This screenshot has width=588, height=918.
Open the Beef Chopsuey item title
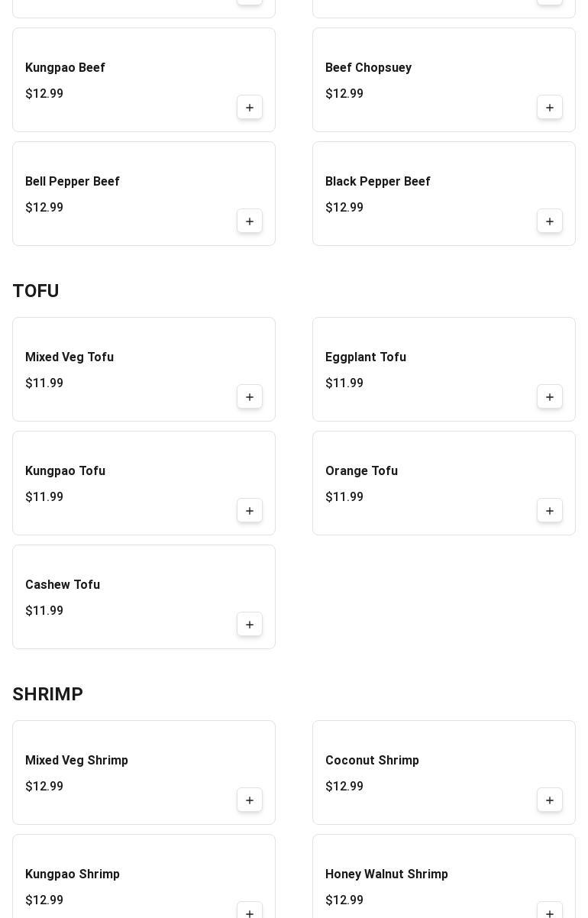click(x=368, y=68)
